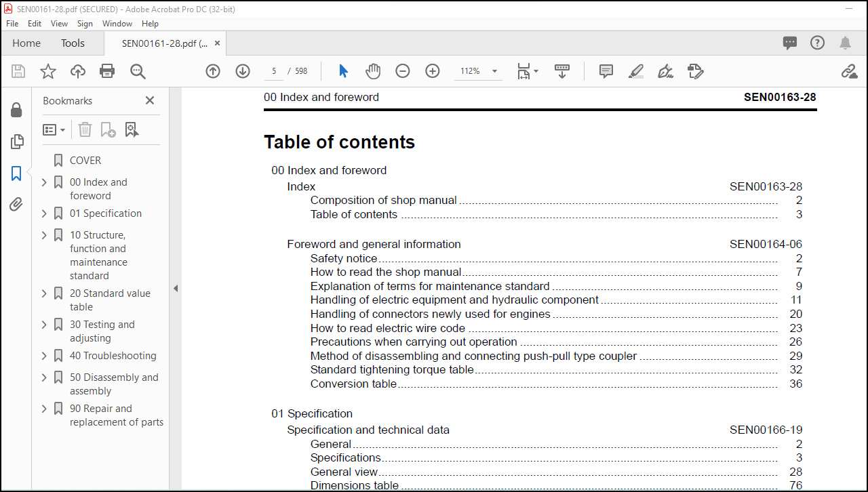Expand 10 Structure, function bookmark

pos(44,235)
